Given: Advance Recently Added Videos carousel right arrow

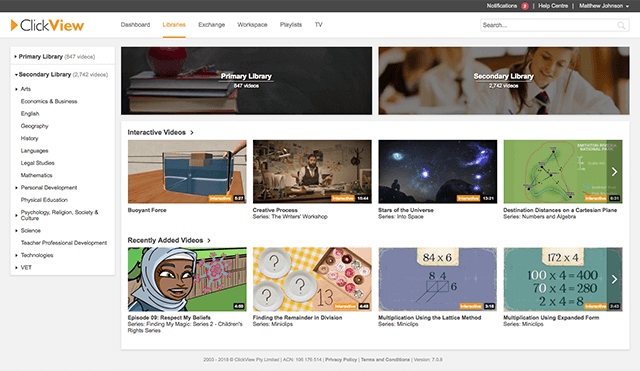Looking at the screenshot, I should 614,280.
